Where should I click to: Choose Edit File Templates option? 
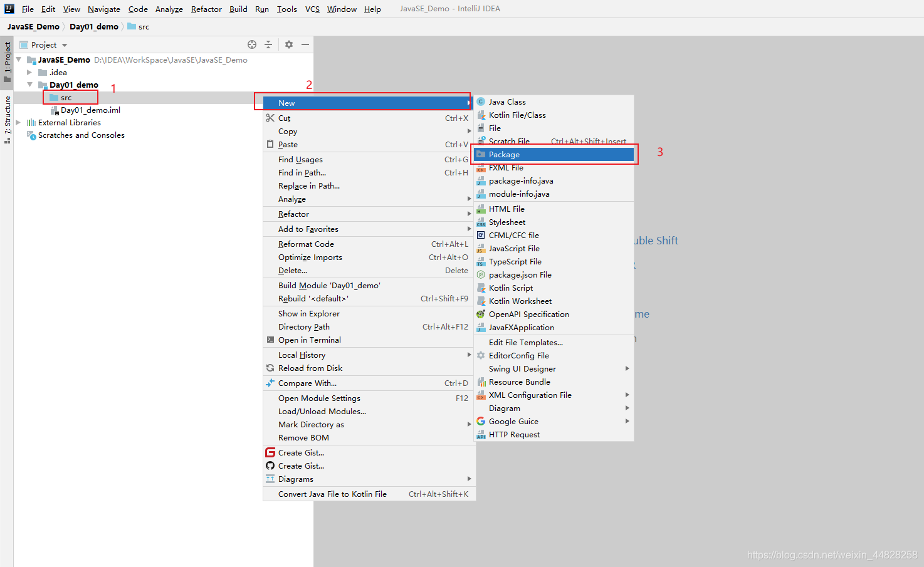coord(554,342)
